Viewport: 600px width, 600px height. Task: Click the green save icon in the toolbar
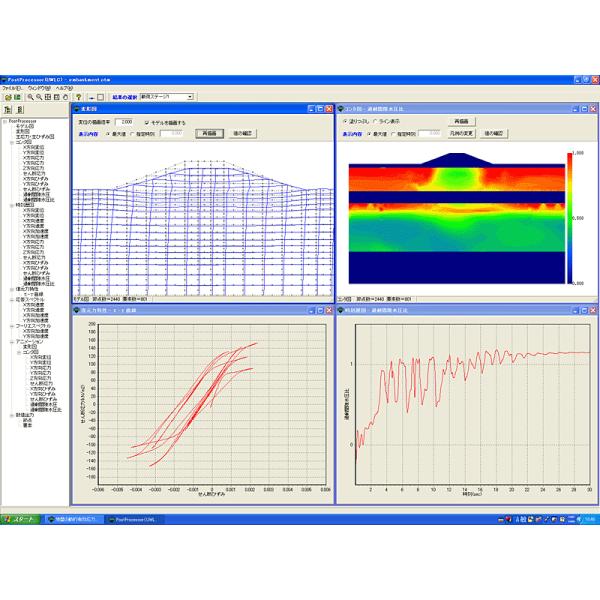click(17, 97)
